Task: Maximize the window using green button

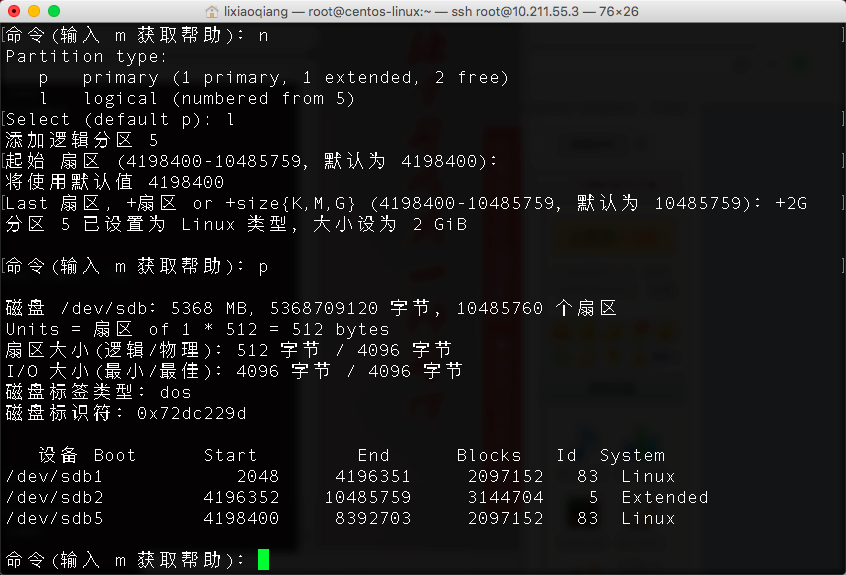Action: coord(53,11)
